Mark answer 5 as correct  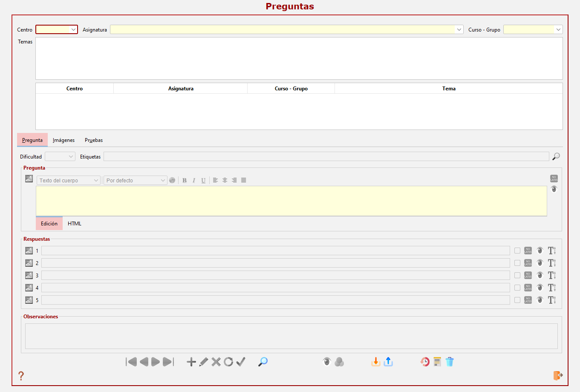click(x=517, y=300)
